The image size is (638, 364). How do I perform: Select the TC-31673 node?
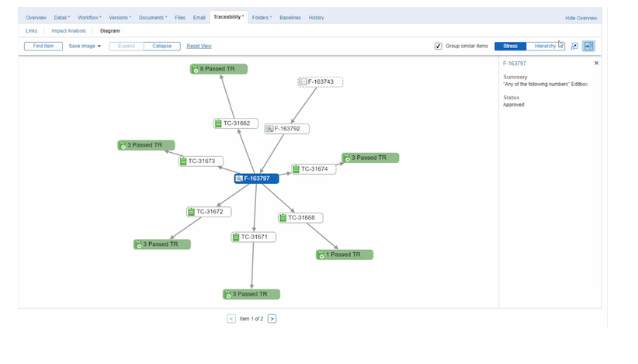[200, 161]
